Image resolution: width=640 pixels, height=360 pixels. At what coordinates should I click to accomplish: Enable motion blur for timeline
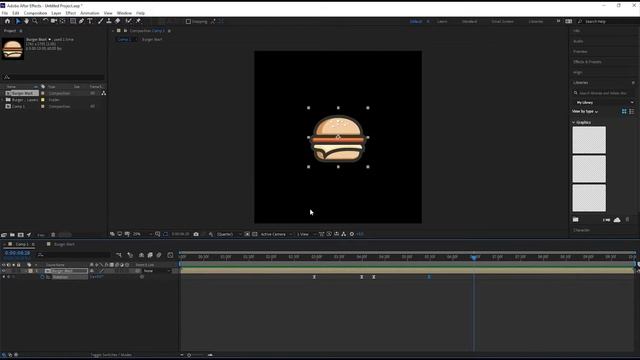point(159,255)
